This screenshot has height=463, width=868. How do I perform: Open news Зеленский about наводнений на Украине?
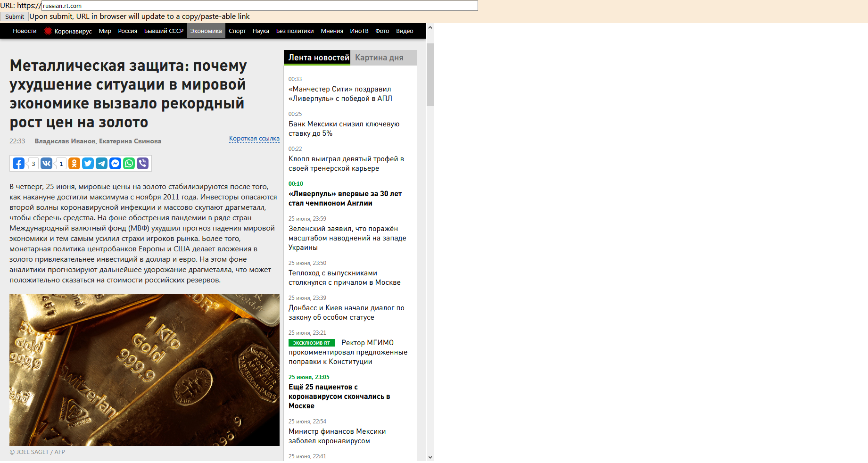347,238
